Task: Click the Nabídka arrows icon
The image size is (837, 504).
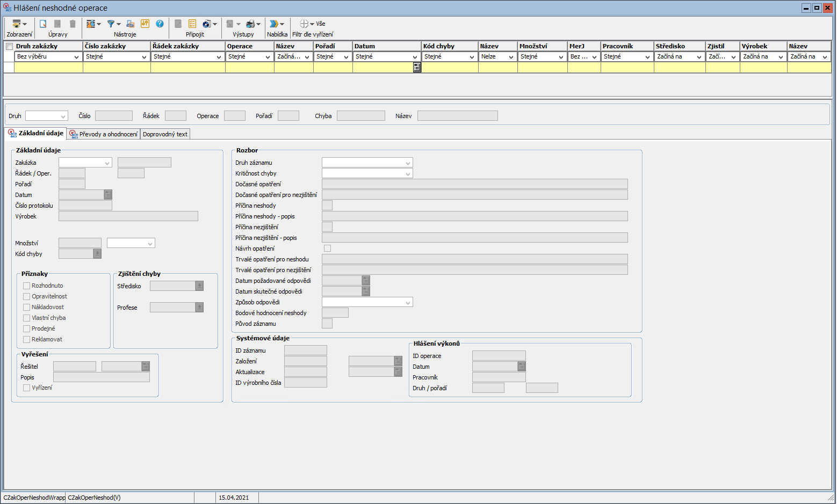Action: coord(274,24)
